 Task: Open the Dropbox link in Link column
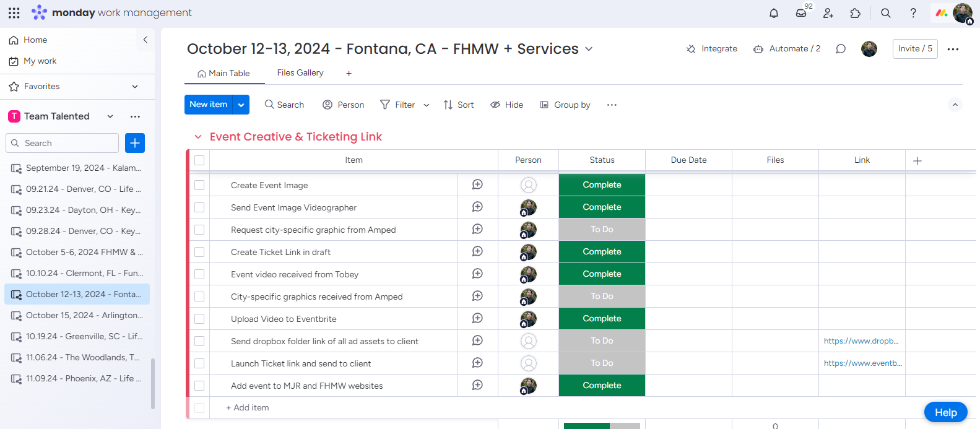861,341
